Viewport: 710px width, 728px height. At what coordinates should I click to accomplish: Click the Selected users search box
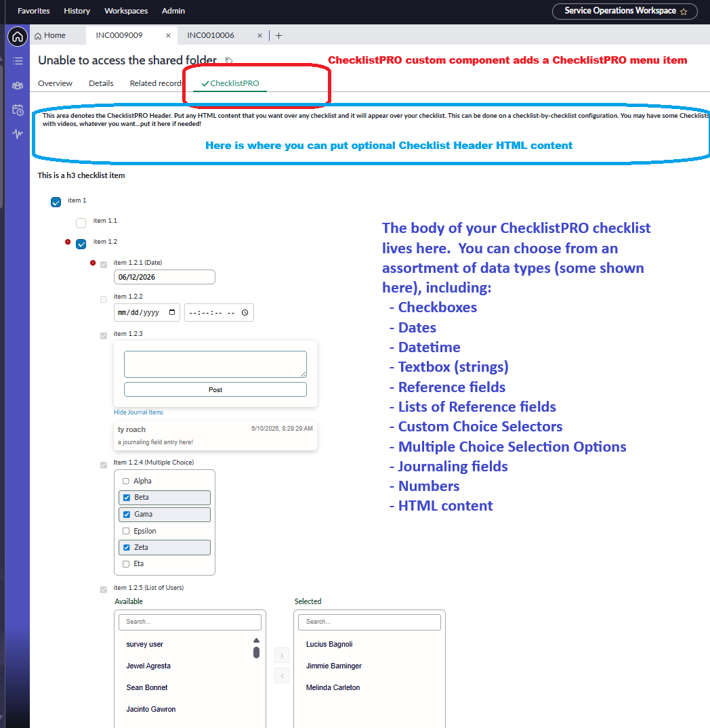click(x=370, y=622)
